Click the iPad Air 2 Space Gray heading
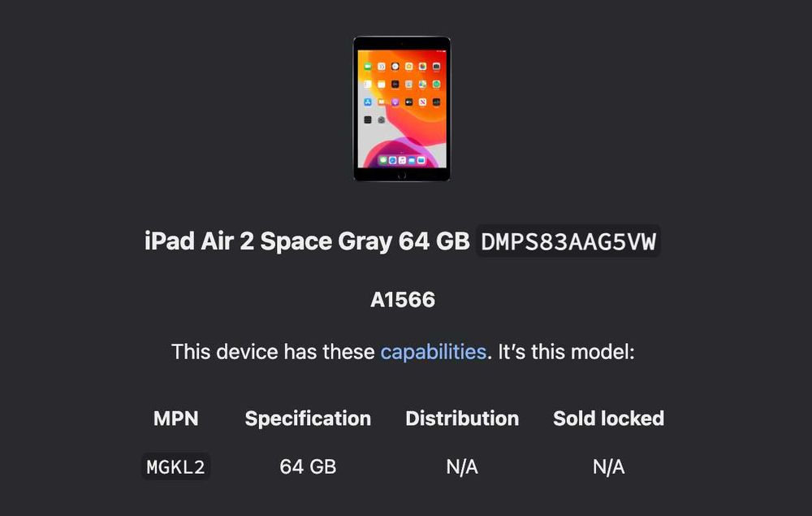Screen dimensions: 812x516 pos(307,241)
